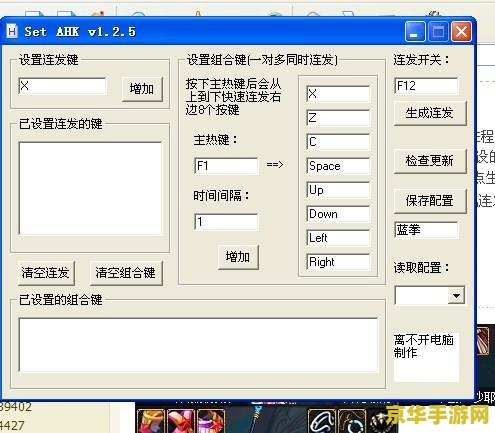Click the 增加 button beside the rapid-fire key field
The height and width of the screenshot is (433, 495).
142,89
